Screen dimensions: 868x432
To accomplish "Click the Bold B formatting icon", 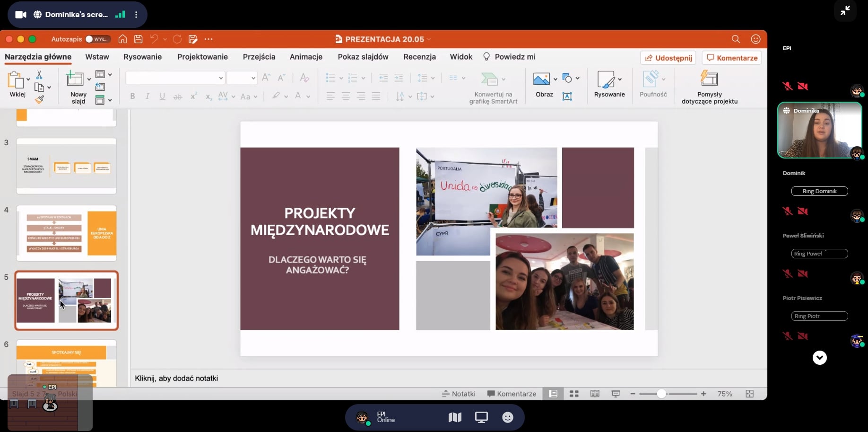I will (x=132, y=96).
